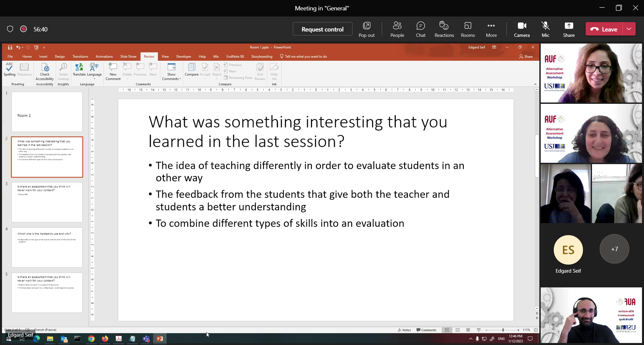Select slide 3 thumbnail

47,202
